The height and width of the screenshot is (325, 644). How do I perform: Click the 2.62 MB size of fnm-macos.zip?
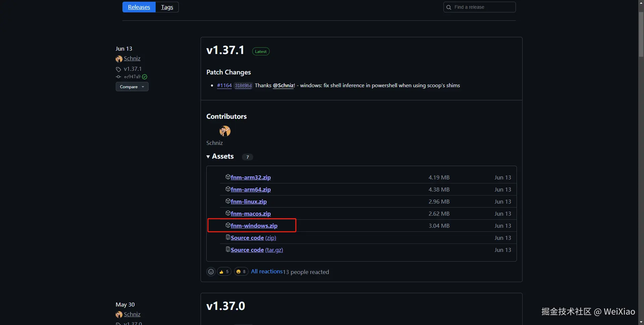439,214
